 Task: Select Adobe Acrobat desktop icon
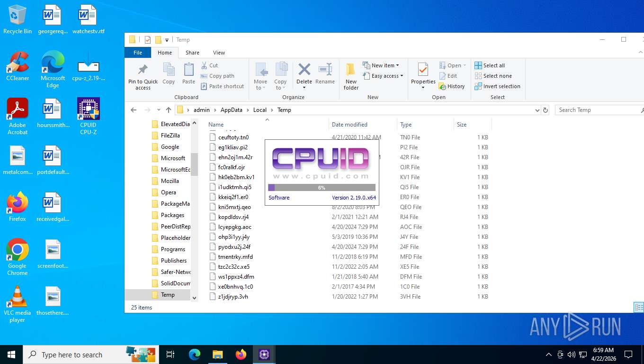18,117
